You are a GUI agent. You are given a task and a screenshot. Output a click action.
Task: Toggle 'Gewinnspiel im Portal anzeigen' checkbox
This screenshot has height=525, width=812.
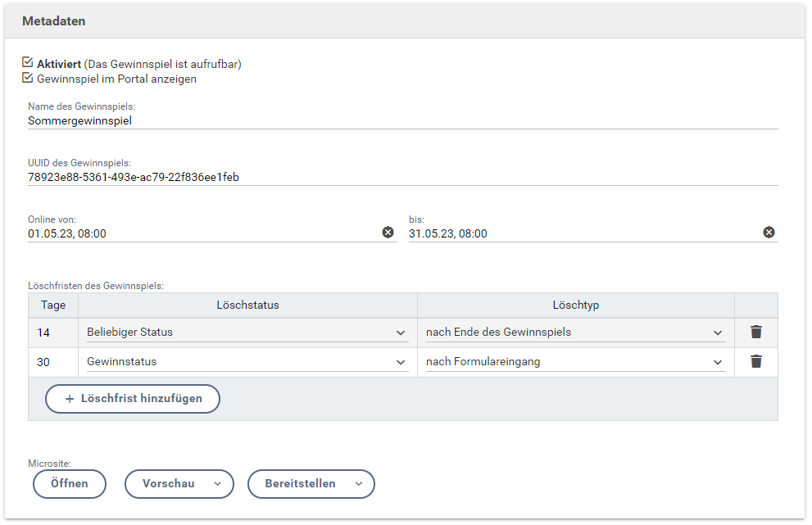coord(28,79)
